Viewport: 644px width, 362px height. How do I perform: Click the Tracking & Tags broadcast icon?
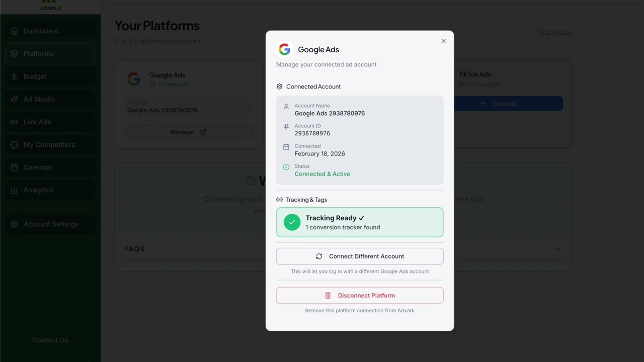coord(280,200)
